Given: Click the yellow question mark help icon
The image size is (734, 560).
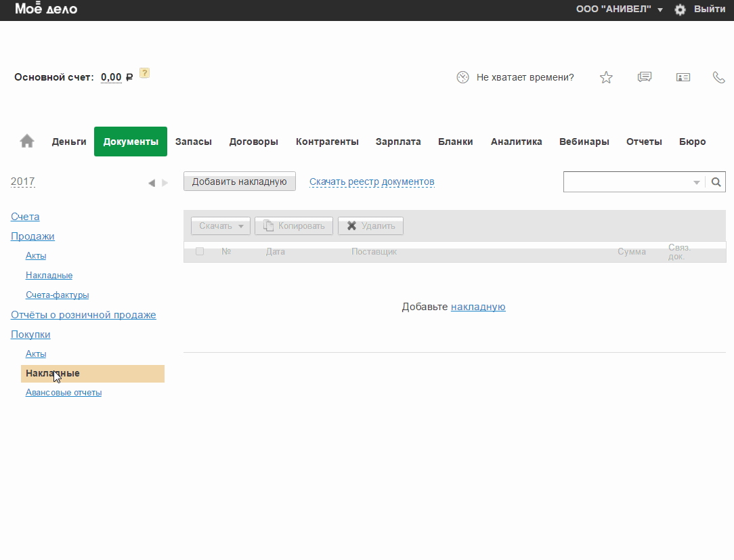Looking at the screenshot, I should coord(144,73).
